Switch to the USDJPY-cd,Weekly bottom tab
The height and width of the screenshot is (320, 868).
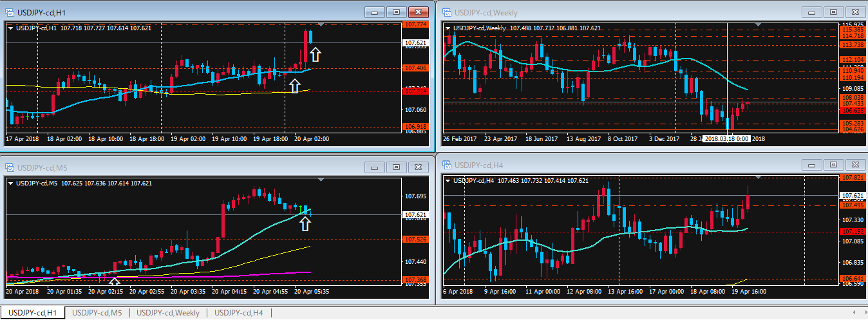pyautogui.click(x=168, y=313)
